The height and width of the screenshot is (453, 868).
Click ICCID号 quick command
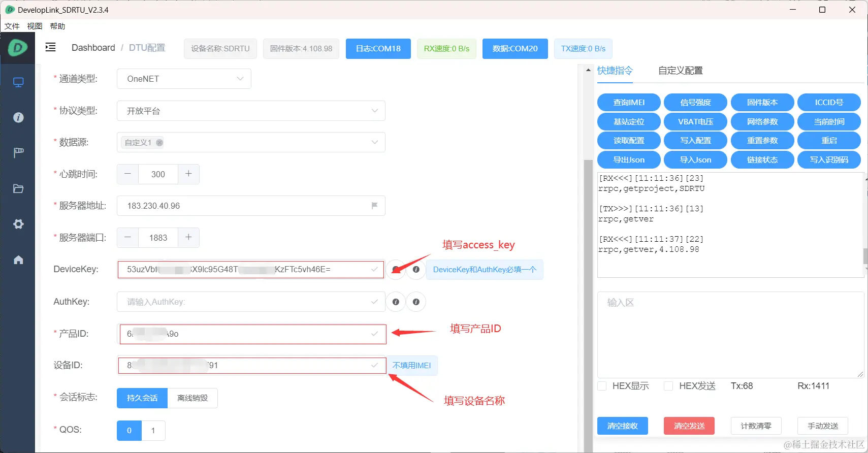click(x=829, y=103)
